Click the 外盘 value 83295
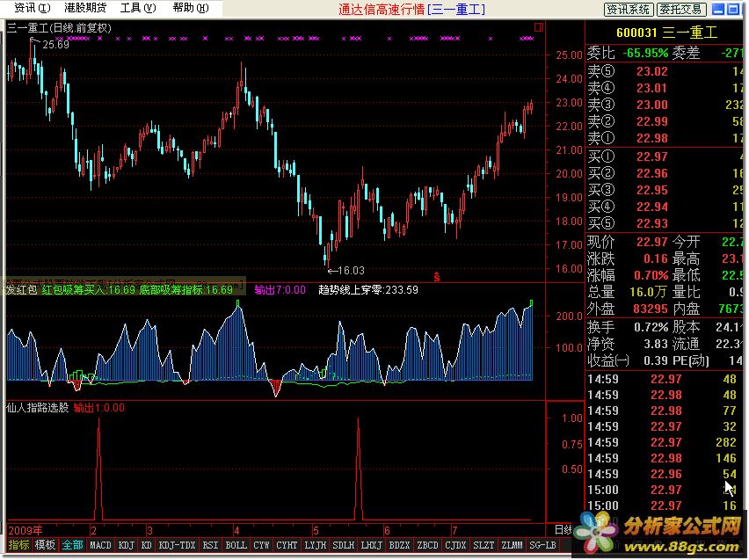This screenshot has width=749, height=560. tap(651, 309)
